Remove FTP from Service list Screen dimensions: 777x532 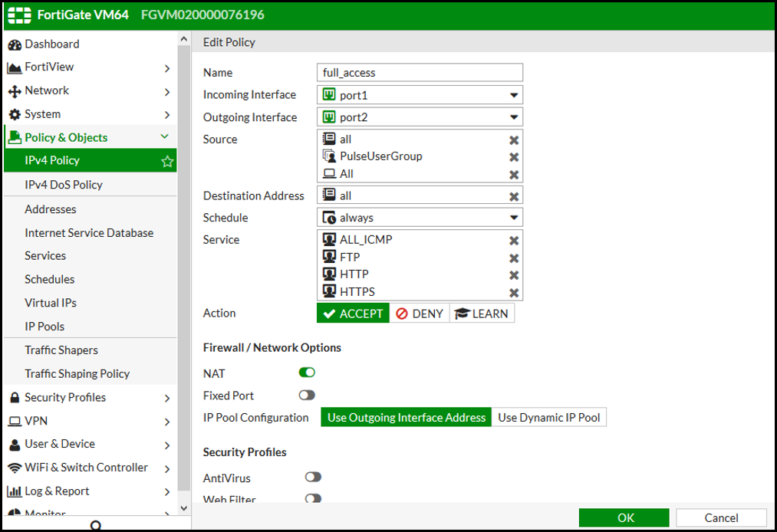(514, 258)
